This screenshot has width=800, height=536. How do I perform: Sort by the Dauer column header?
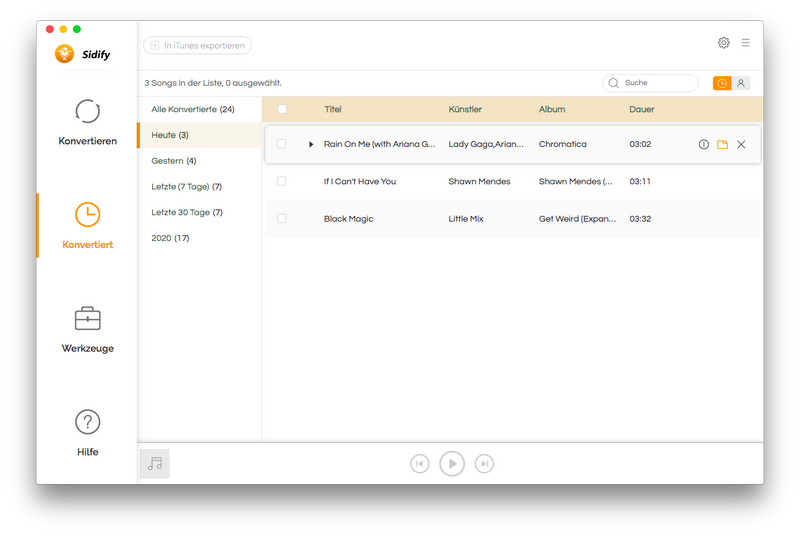642,109
